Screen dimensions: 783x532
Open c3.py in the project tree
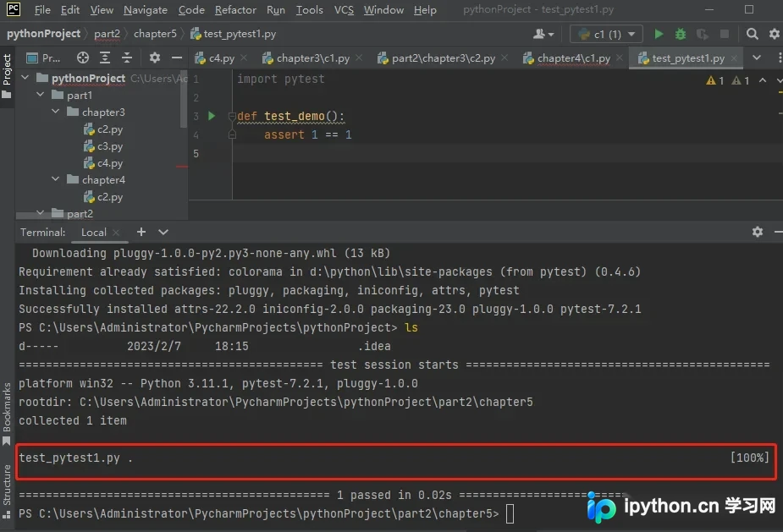103,146
